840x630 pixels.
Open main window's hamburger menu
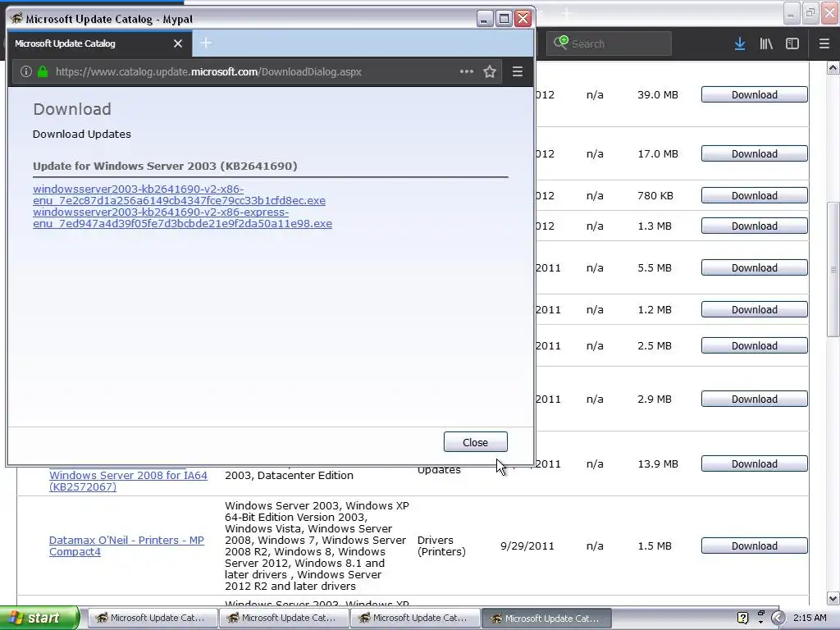click(x=824, y=43)
